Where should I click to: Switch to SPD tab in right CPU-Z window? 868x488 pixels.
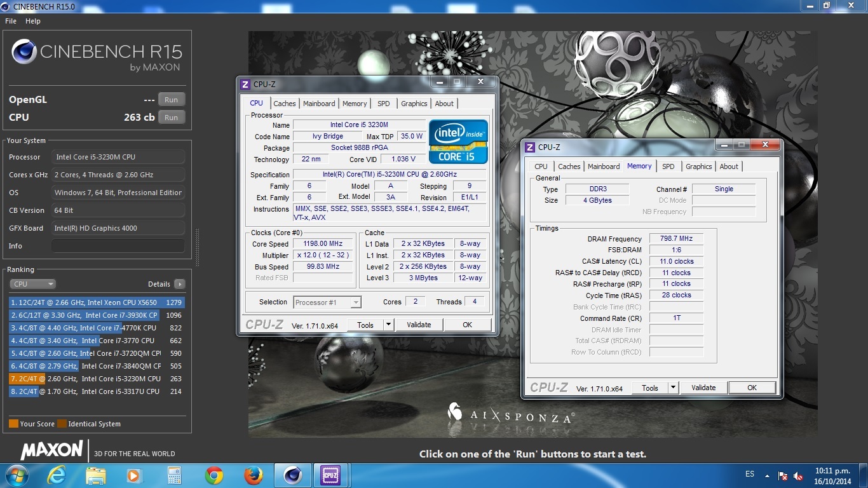click(x=668, y=166)
